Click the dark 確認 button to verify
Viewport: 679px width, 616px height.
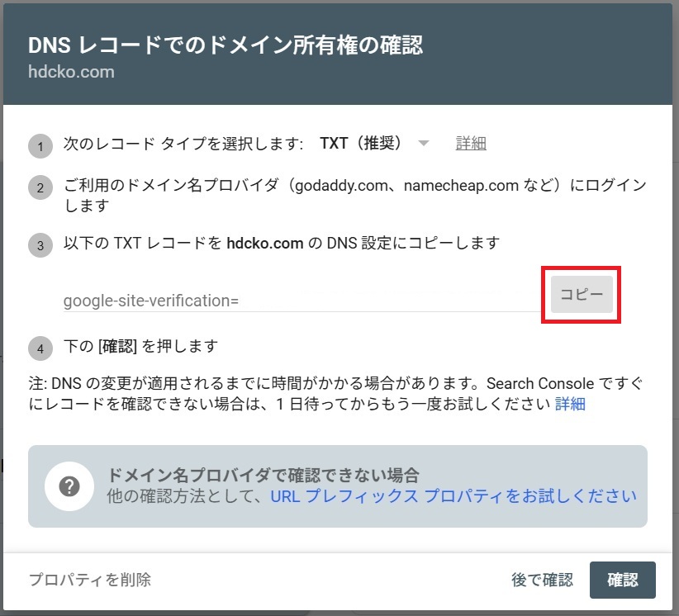(622, 580)
